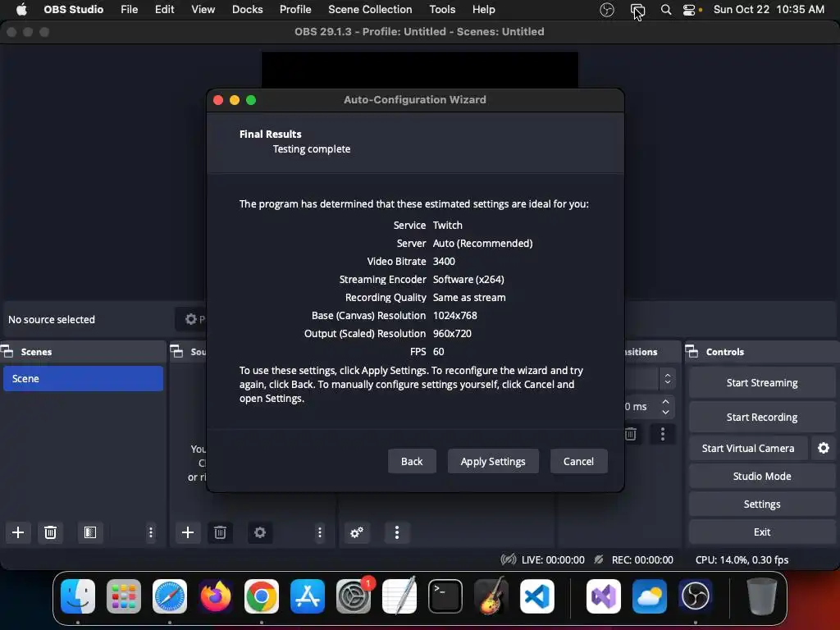This screenshot has height=630, width=840.
Task: Open scene filters icon
Action: click(x=90, y=532)
